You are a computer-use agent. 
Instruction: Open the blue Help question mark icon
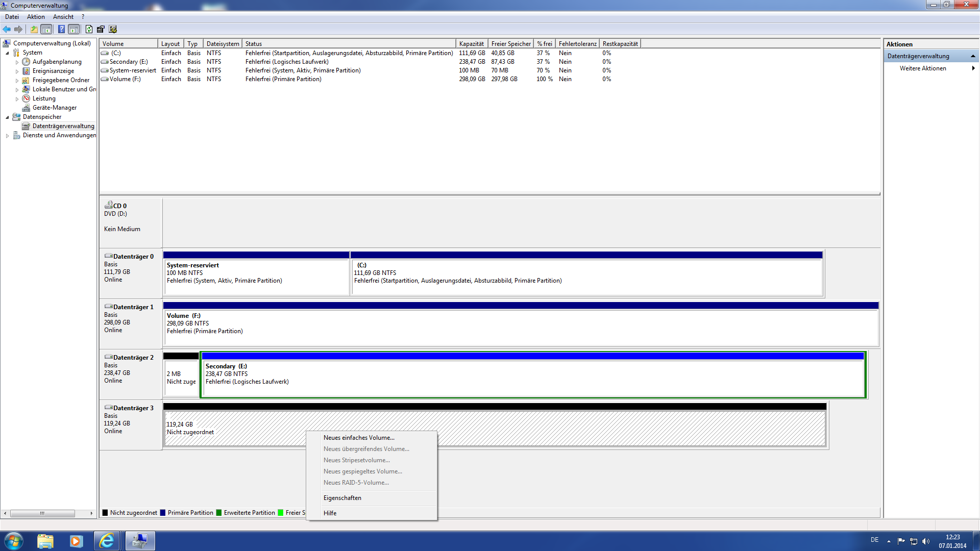pos(61,29)
